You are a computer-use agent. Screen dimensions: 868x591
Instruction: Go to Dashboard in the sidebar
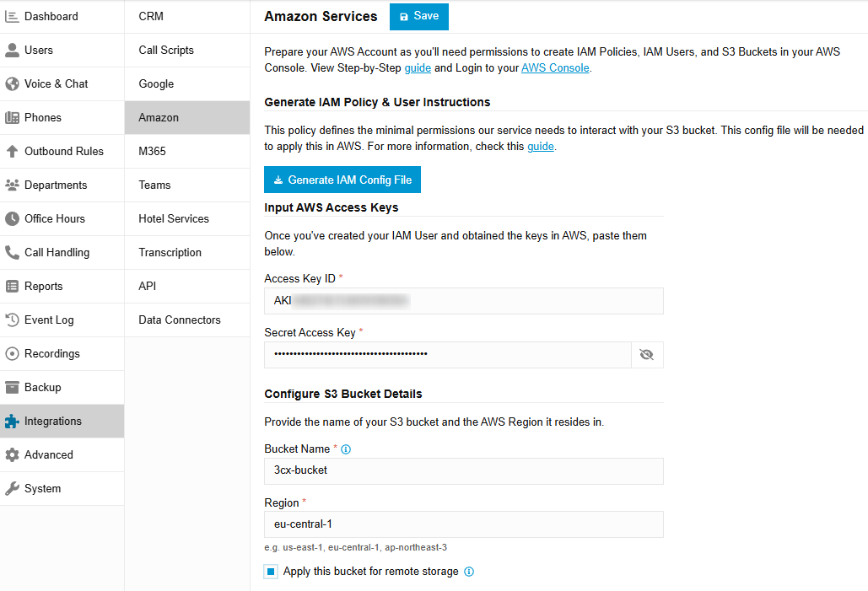(62, 17)
